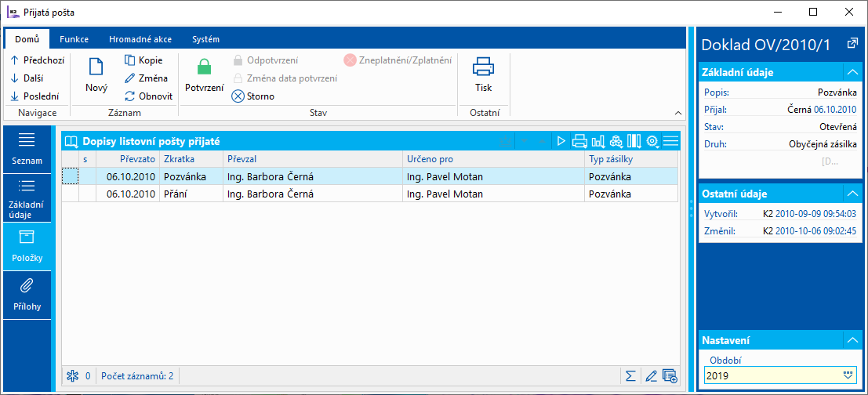The height and width of the screenshot is (395, 868).
Task: Open the columns setup icon in grid toolbar
Action: pos(634,142)
